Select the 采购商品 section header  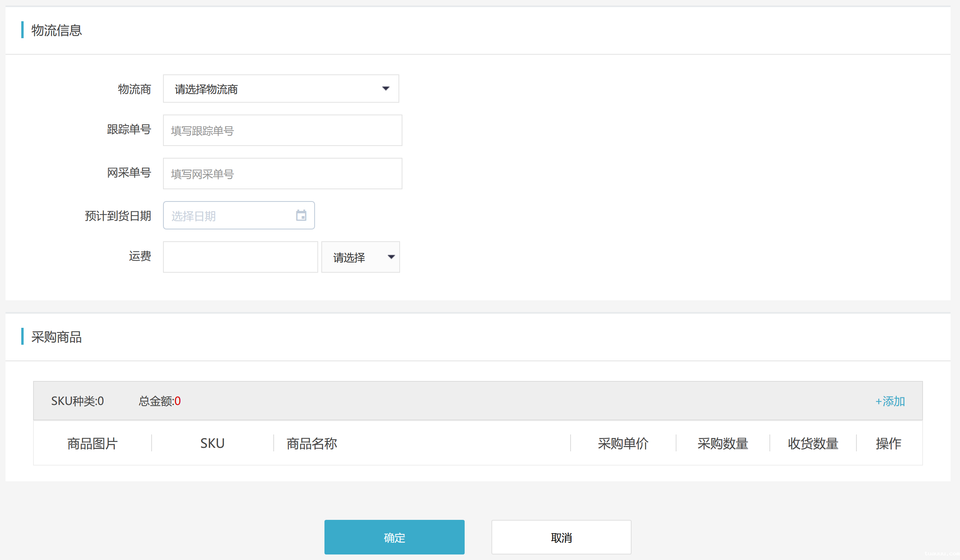(x=56, y=337)
